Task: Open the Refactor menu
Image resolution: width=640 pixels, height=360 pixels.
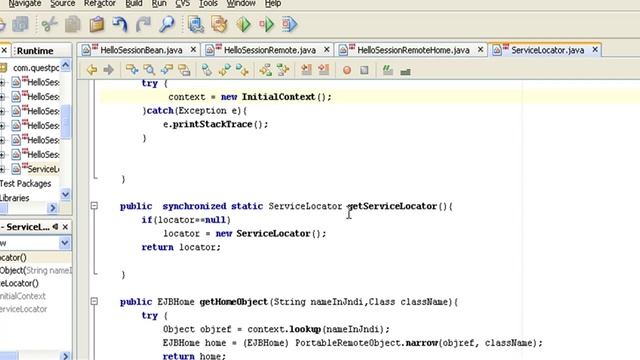Action: click(x=100, y=4)
